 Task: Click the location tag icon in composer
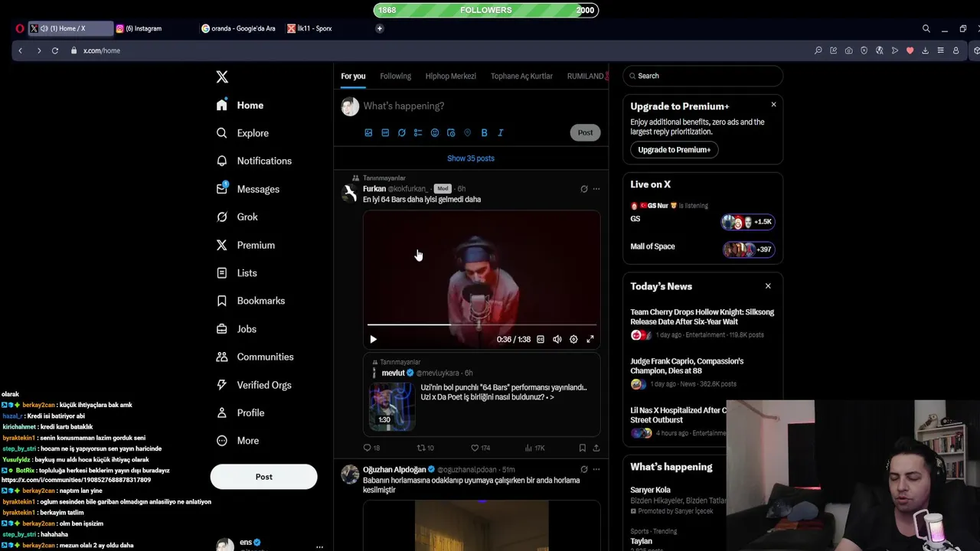tap(468, 132)
